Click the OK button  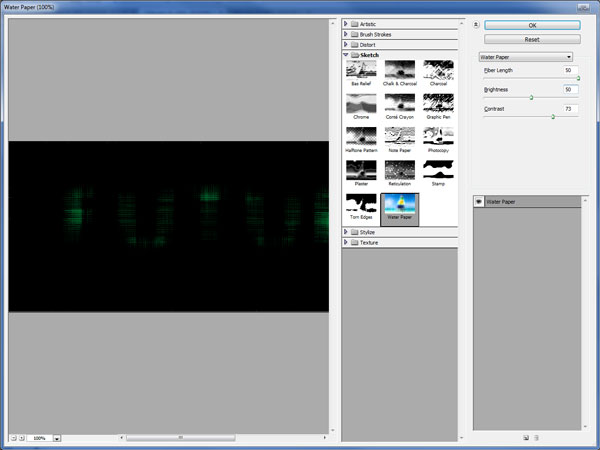pyautogui.click(x=532, y=24)
